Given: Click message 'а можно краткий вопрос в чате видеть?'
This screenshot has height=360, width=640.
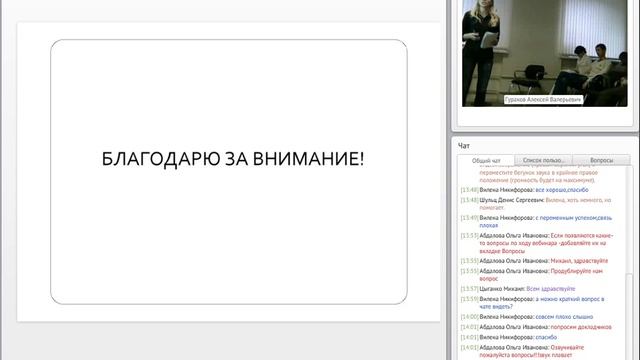Looking at the screenshot, I should coord(533,303).
